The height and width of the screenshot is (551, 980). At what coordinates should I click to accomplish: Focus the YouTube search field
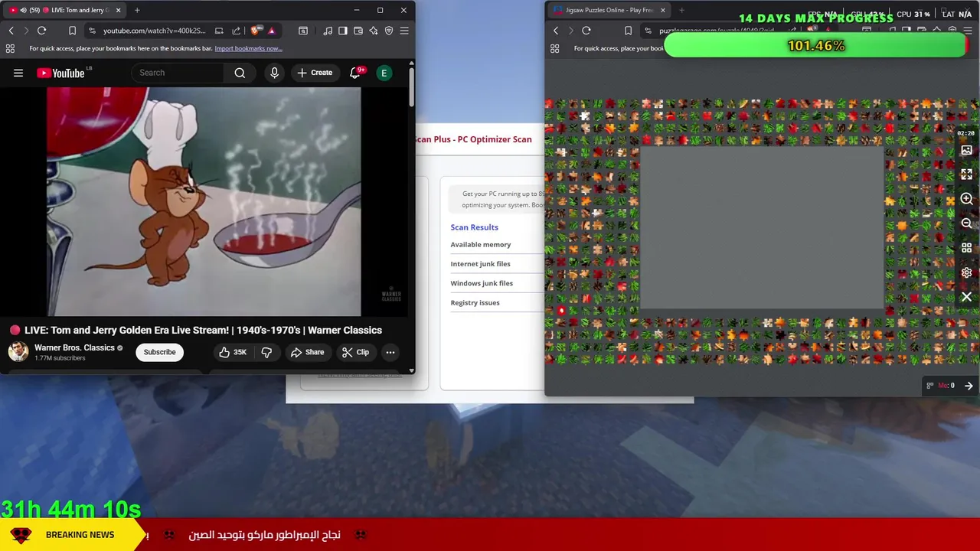tap(178, 73)
